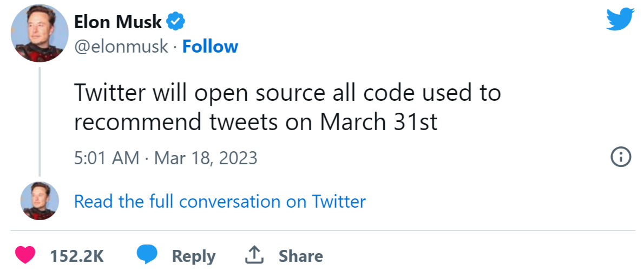Click the 152.2K likes count

point(77,256)
